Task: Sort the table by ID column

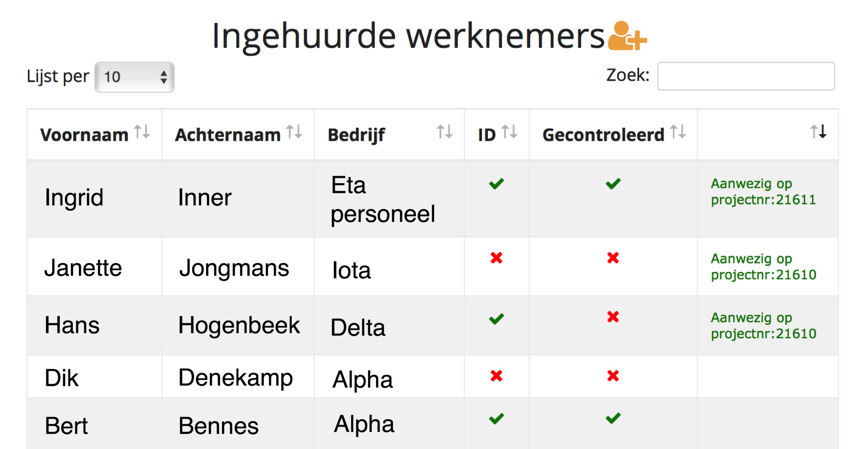Action: tap(511, 132)
